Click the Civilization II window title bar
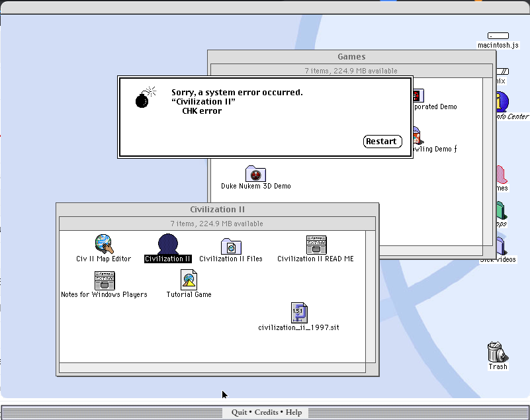The height and width of the screenshot is (420, 530). 217,210
